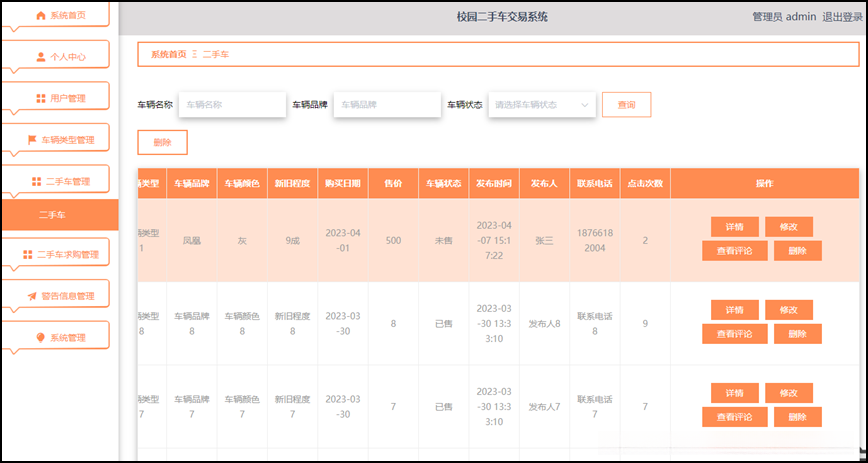The width and height of the screenshot is (868, 463).
Task: Click the 删除 button above the table
Action: tap(163, 142)
